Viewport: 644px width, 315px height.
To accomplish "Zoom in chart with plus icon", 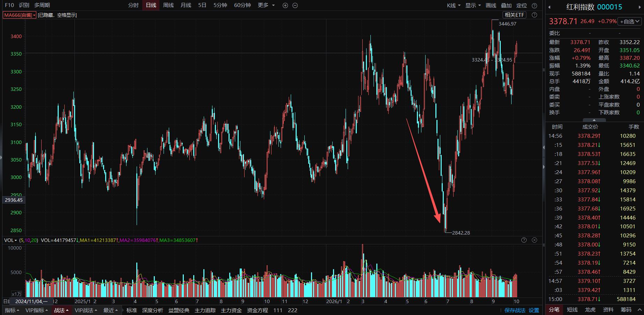I will (x=285, y=5).
